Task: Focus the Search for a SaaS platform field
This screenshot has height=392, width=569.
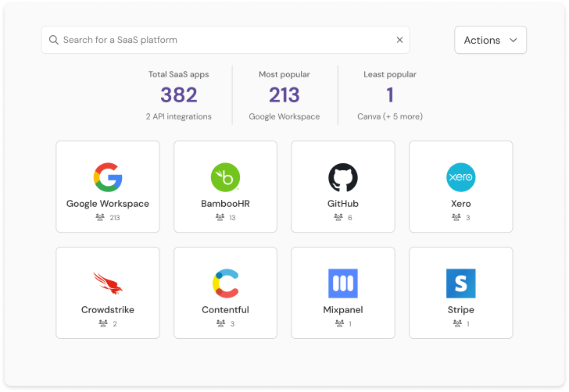Action: point(225,40)
